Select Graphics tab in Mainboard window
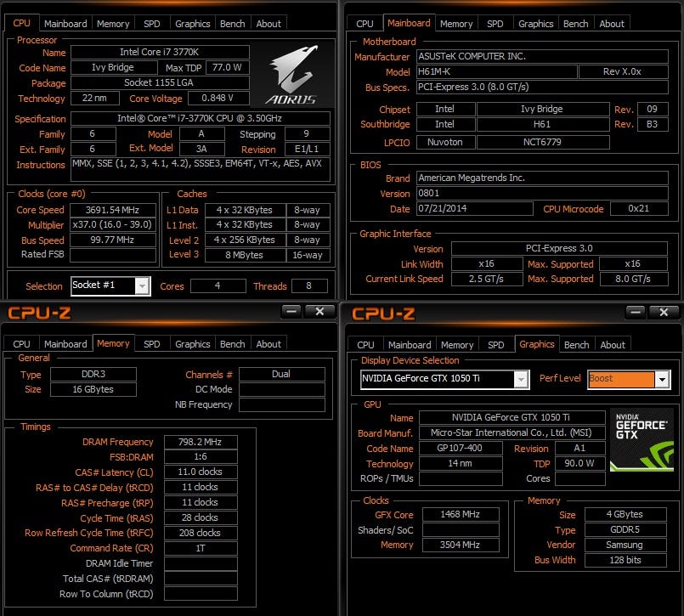This screenshot has width=684, height=616. point(535,24)
